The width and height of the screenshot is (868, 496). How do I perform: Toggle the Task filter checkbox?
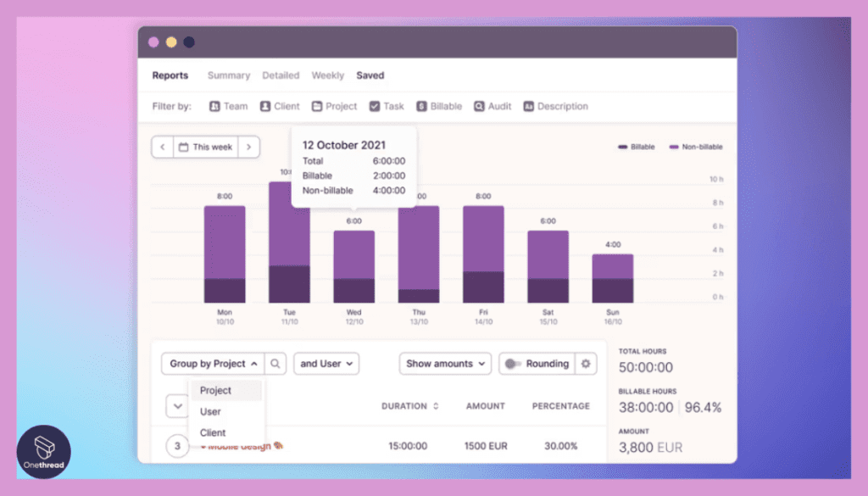coord(375,106)
